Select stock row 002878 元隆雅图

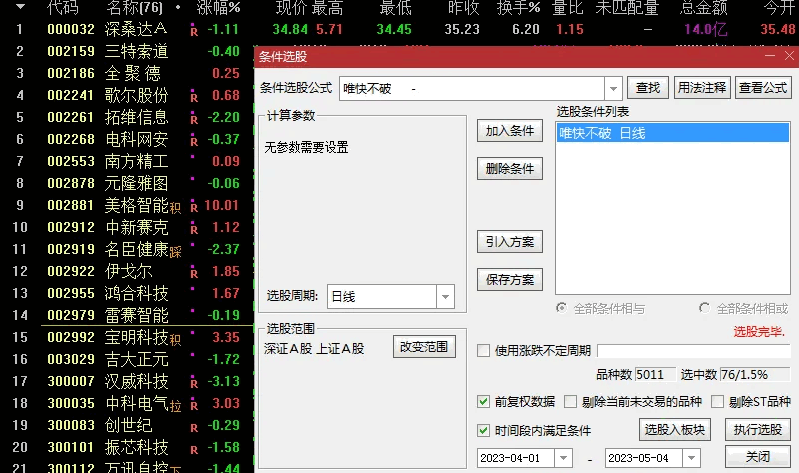pos(127,183)
